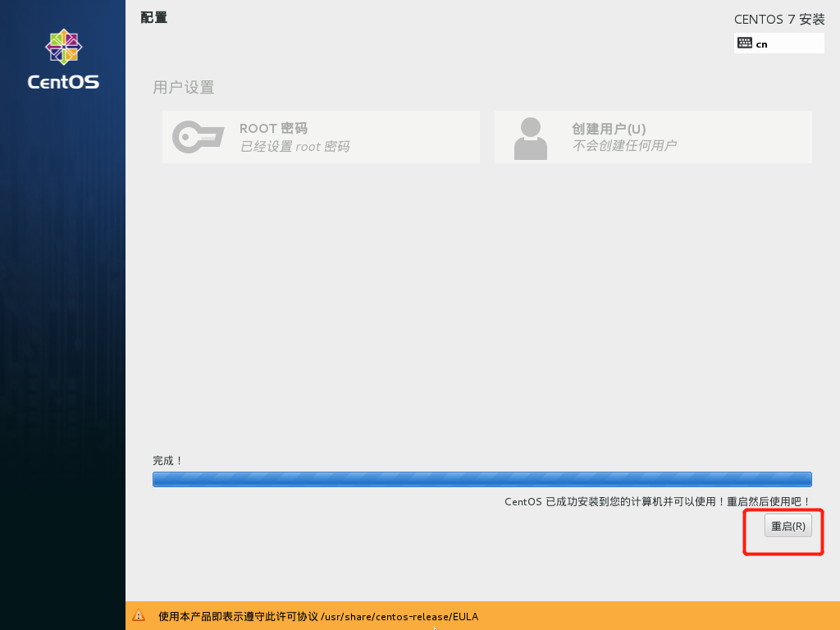The height and width of the screenshot is (630, 840).
Task: Click the blue installation progress bar
Action: (482, 479)
